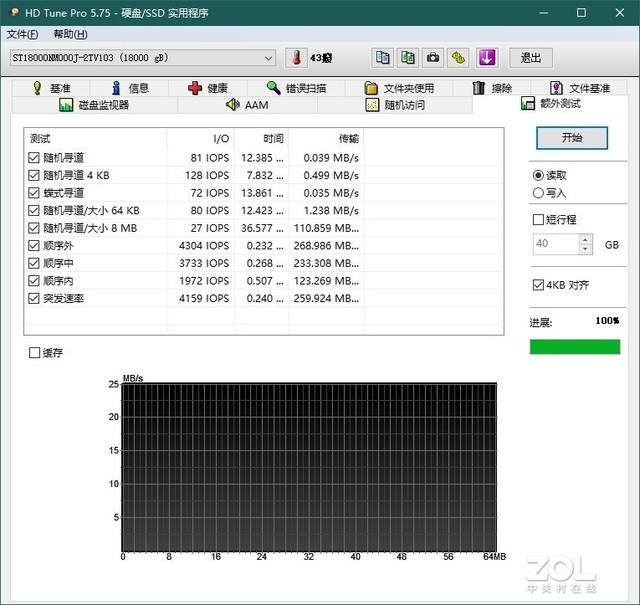Screen dimensions: 640x605
Task: Open the 帮助(H) menu
Action: pos(70,34)
